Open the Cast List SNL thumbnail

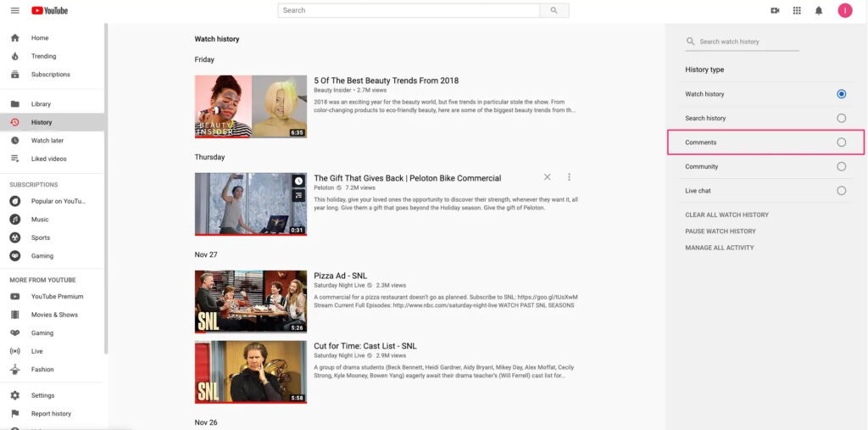tap(251, 371)
